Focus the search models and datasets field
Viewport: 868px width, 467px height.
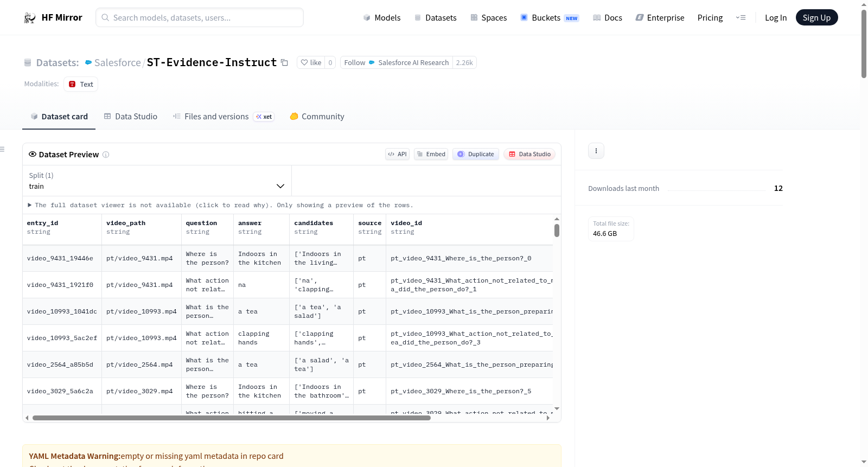click(x=200, y=18)
